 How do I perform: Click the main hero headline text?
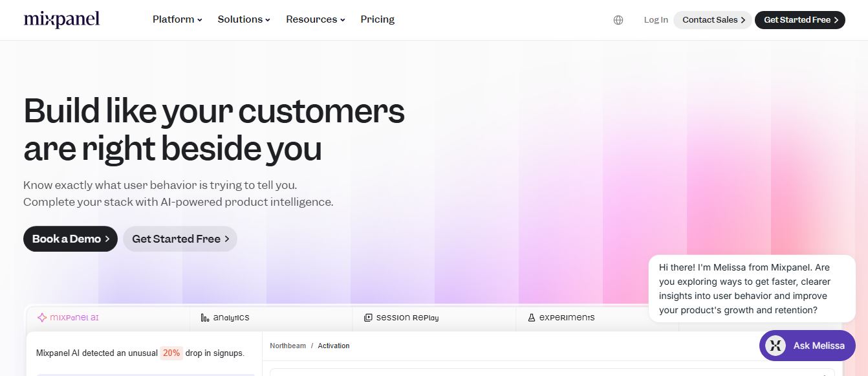click(214, 129)
